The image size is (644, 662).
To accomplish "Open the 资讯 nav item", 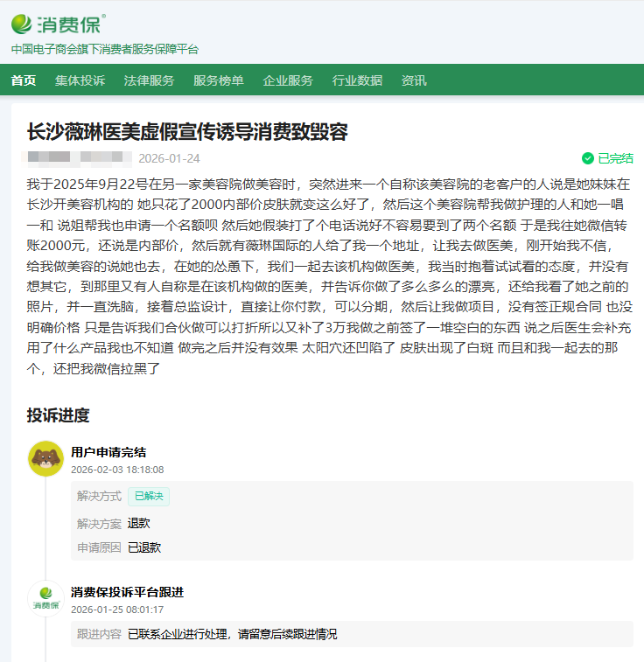I will tap(414, 80).
